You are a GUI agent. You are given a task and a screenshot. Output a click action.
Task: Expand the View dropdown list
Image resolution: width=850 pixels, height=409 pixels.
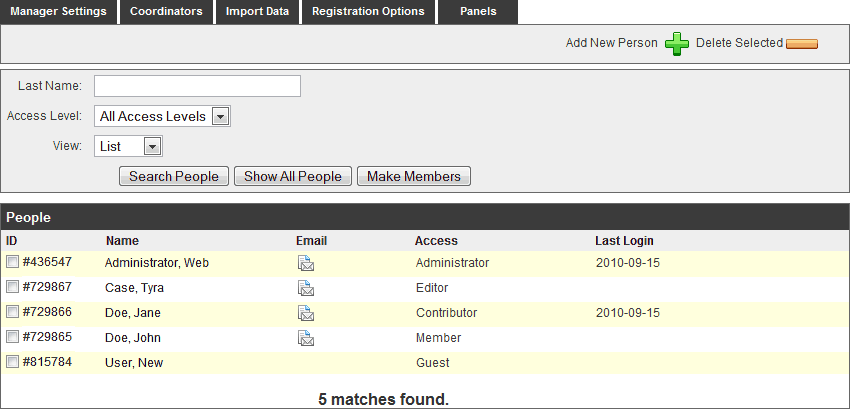pos(128,147)
